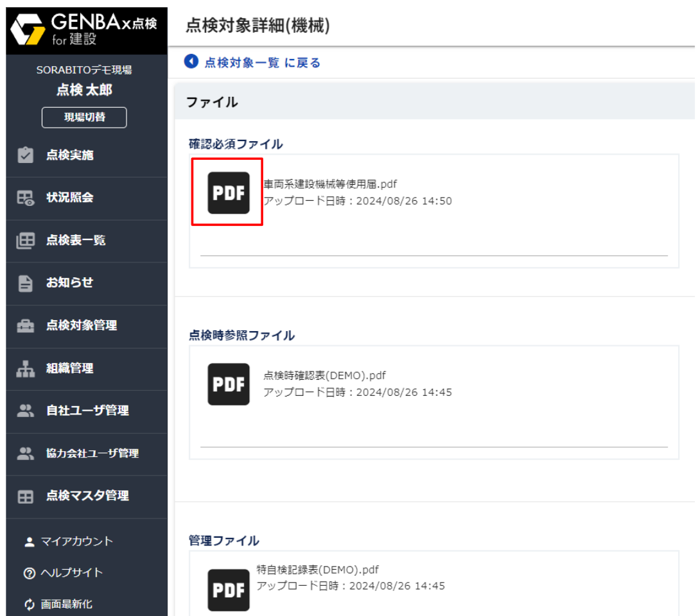The height and width of the screenshot is (616, 698).
Task: Click the 点検対象管理 toolbox icon
Action: [25, 326]
